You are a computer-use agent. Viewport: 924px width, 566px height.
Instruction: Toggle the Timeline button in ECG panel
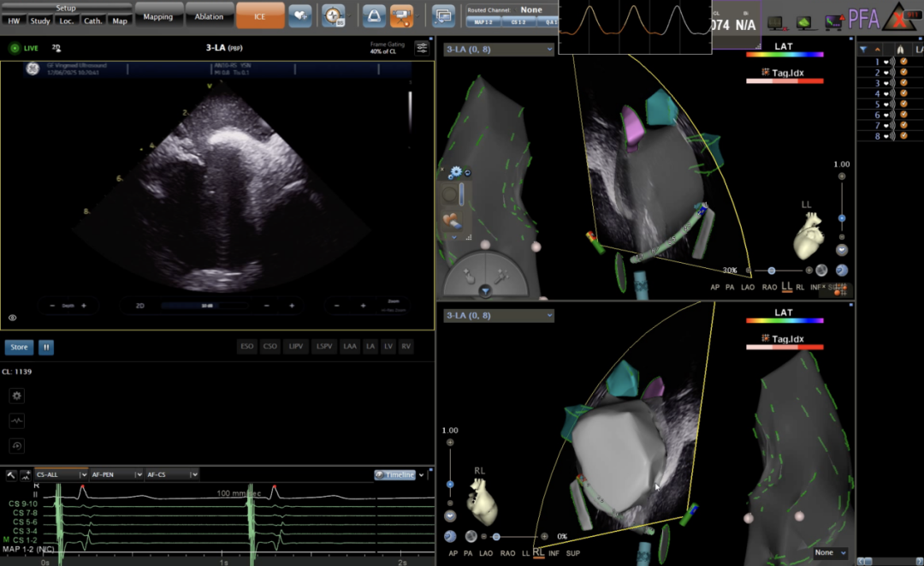(395, 474)
